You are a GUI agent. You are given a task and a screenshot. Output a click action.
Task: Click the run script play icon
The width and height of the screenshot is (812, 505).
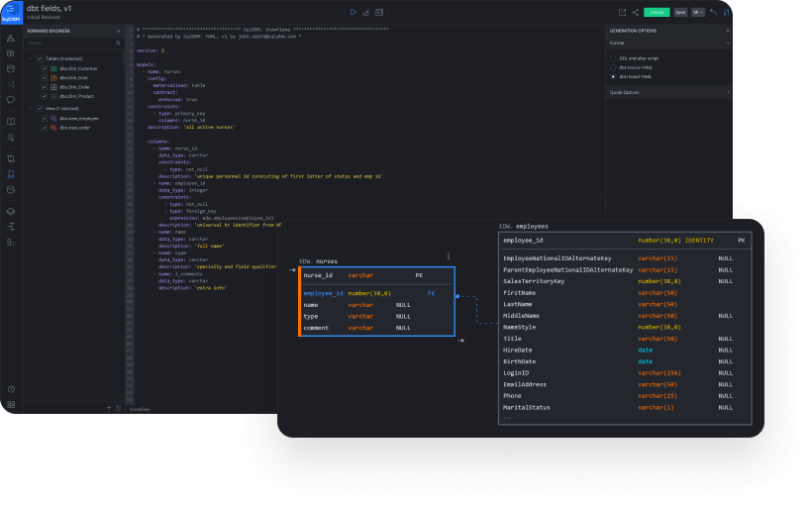pos(354,12)
